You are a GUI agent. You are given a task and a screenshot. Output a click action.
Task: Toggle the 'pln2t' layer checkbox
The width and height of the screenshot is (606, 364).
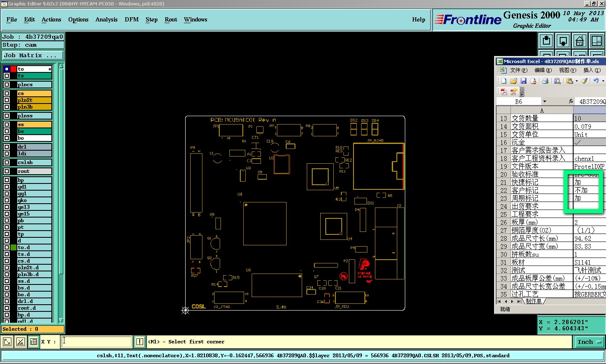7,100
